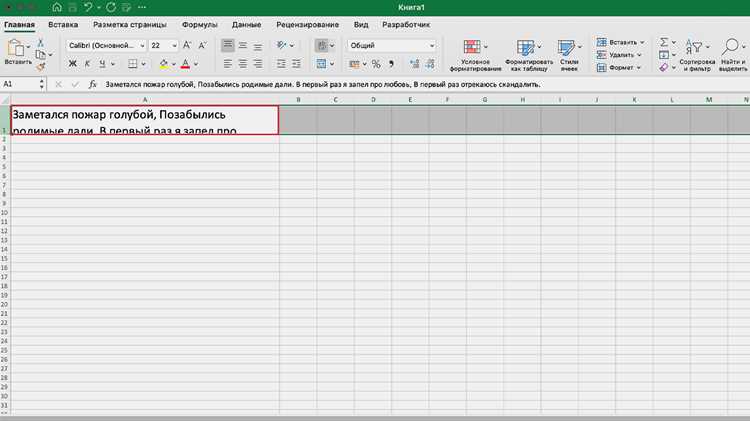This screenshot has height=421, width=750.
Task: Toggle bold (Ж) formatting
Action: pyautogui.click(x=72, y=64)
